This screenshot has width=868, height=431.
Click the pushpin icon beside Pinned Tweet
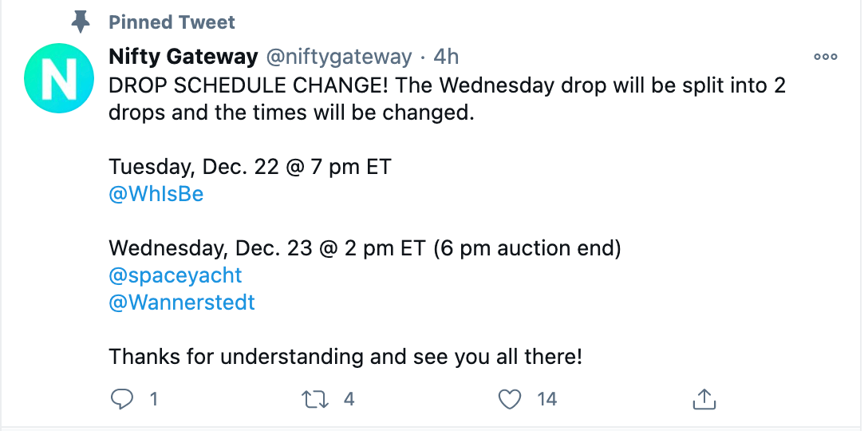pyautogui.click(x=81, y=22)
